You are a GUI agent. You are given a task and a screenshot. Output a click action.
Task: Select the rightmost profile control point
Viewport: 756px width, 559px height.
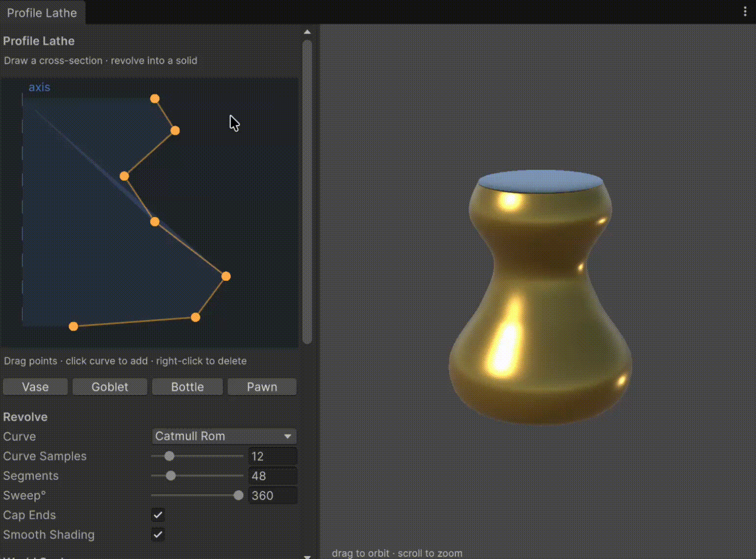tap(226, 277)
